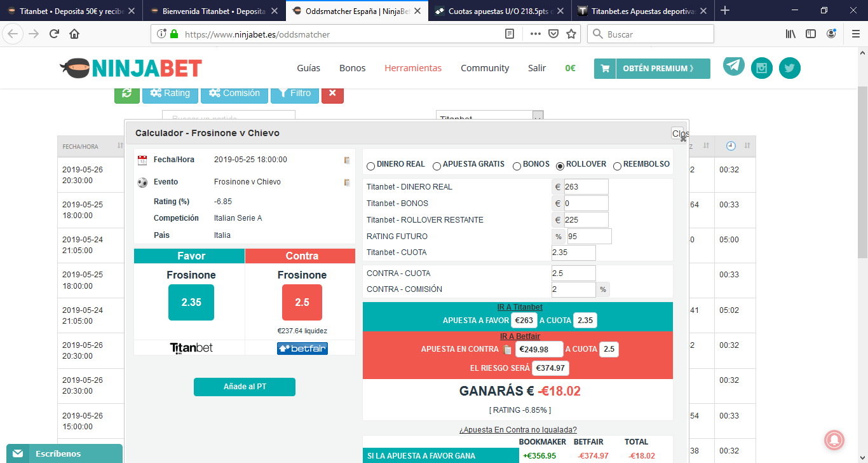Select the DINERO REAL radio option
Viewport: 868px width, 463px height.
pyautogui.click(x=371, y=166)
